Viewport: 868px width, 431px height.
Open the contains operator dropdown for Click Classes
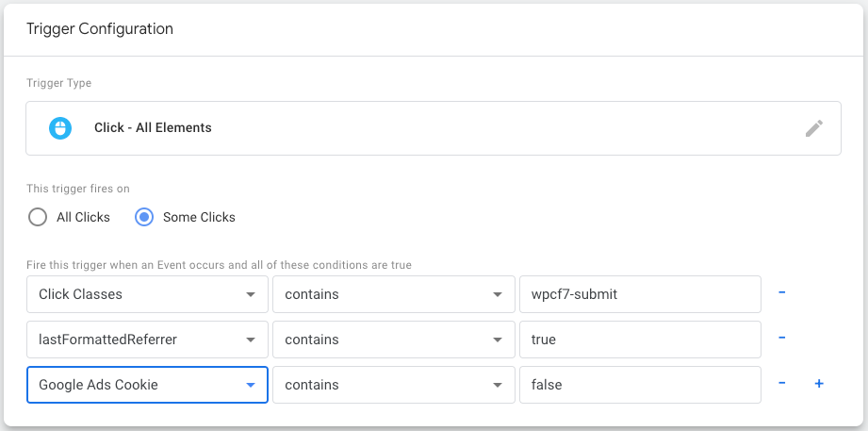[393, 294]
